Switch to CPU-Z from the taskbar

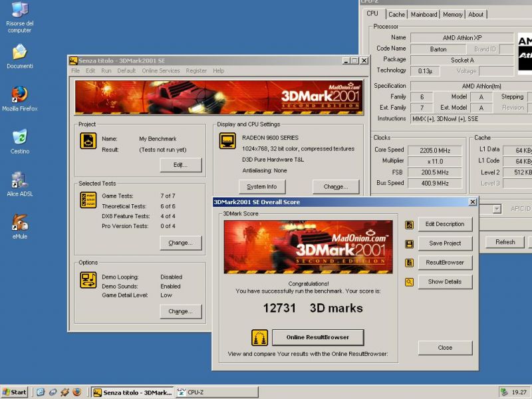click(x=217, y=392)
